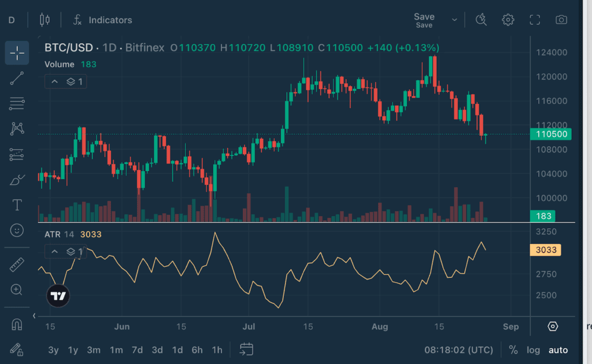The width and height of the screenshot is (592, 364).
Task: Switch to the 3m date range
Action: tap(94, 350)
